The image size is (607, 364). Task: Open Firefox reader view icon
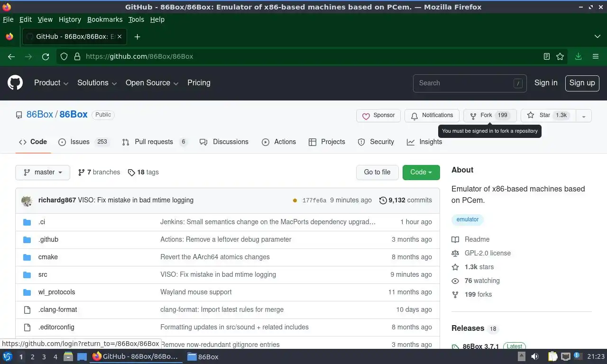point(547,56)
